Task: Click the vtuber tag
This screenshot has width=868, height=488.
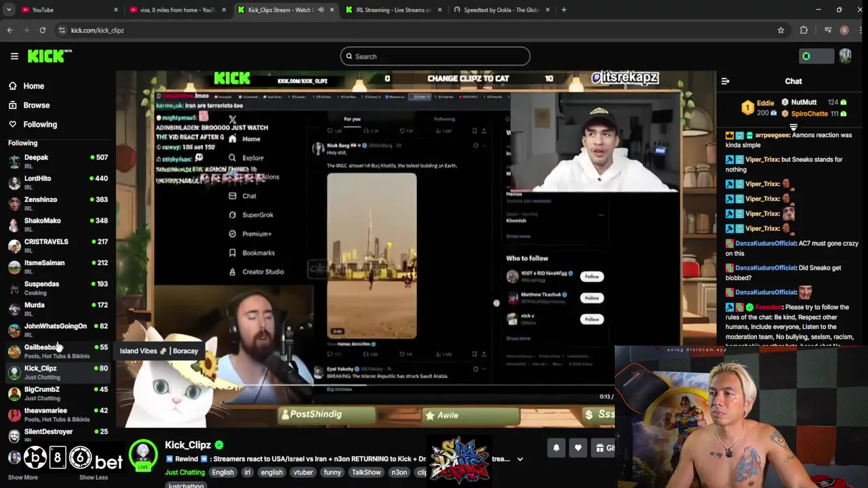Action: pyautogui.click(x=303, y=472)
